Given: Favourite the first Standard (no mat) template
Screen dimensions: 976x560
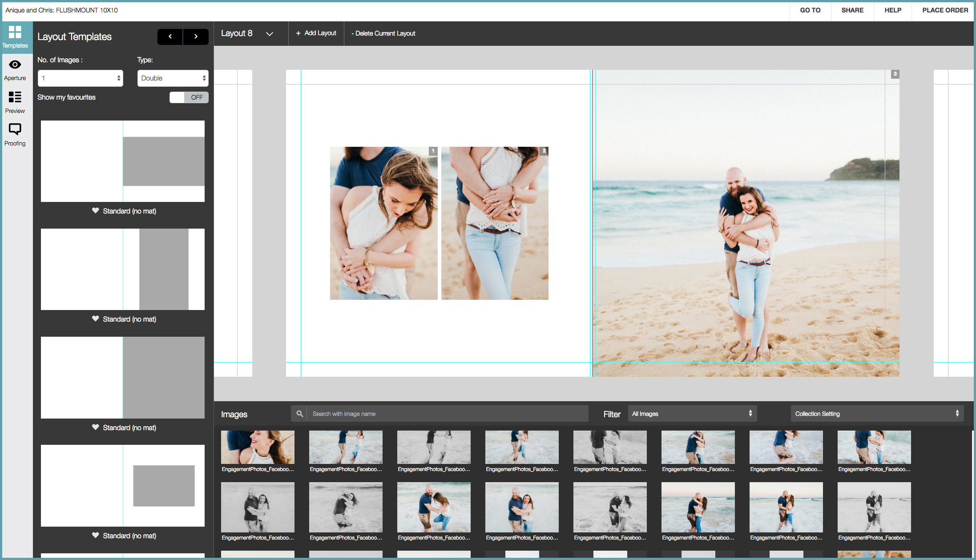Looking at the screenshot, I should point(95,210).
